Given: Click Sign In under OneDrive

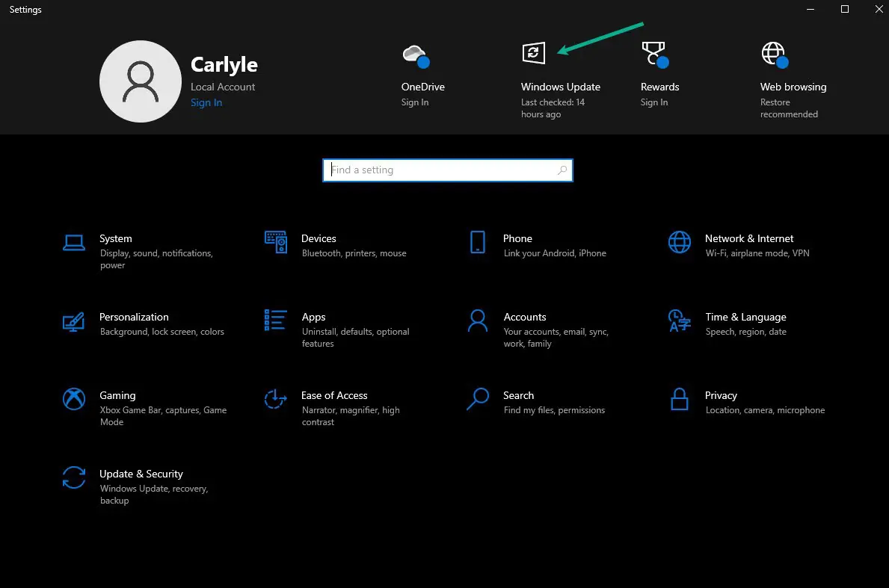Looking at the screenshot, I should [x=415, y=102].
